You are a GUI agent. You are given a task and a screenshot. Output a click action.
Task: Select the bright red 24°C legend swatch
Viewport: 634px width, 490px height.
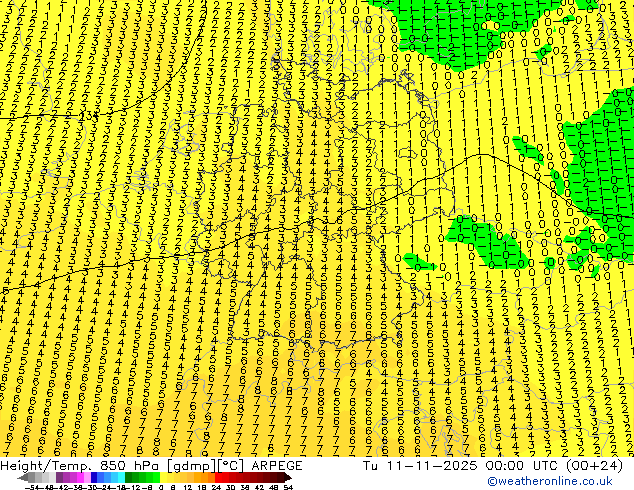click(x=218, y=477)
